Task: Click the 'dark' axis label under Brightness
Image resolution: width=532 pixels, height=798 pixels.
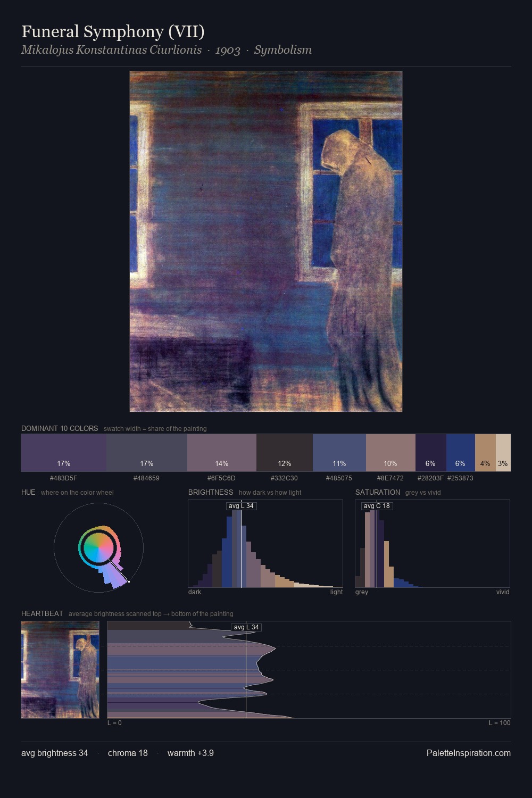Action: (195, 592)
